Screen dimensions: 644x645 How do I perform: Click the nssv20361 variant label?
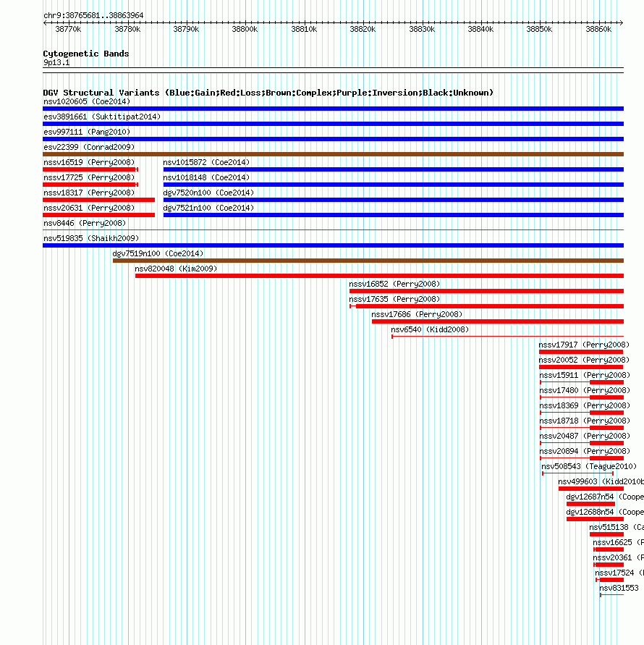(618, 558)
